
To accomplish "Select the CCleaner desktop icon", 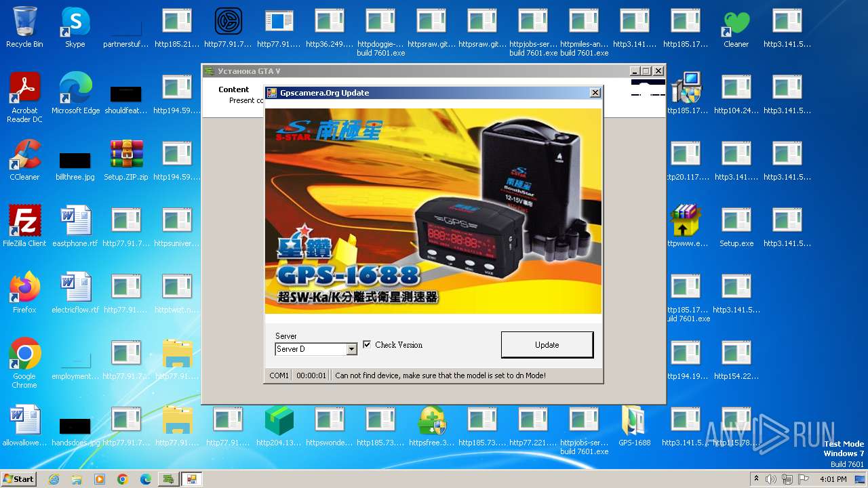I will [x=24, y=161].
